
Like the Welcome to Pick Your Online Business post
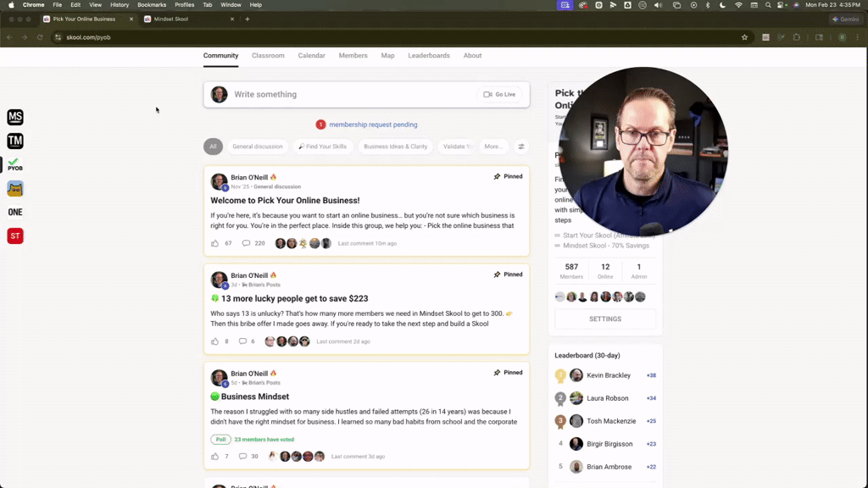(x=214, y=243)
